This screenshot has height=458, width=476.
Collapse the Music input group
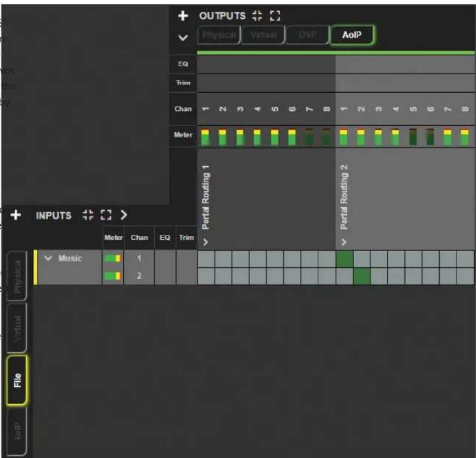pos(48,258)
